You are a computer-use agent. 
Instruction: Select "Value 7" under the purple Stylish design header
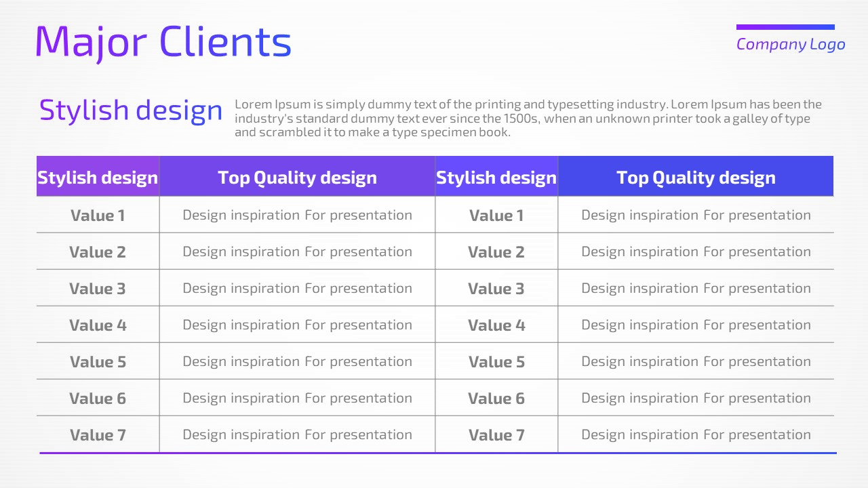point(98,435)
